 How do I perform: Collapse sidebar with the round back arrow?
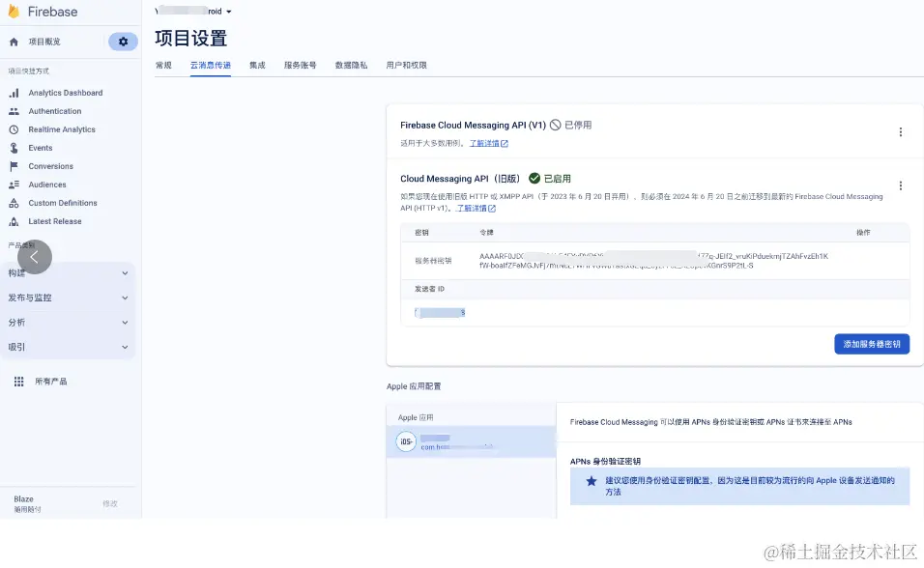coord(35,257)
